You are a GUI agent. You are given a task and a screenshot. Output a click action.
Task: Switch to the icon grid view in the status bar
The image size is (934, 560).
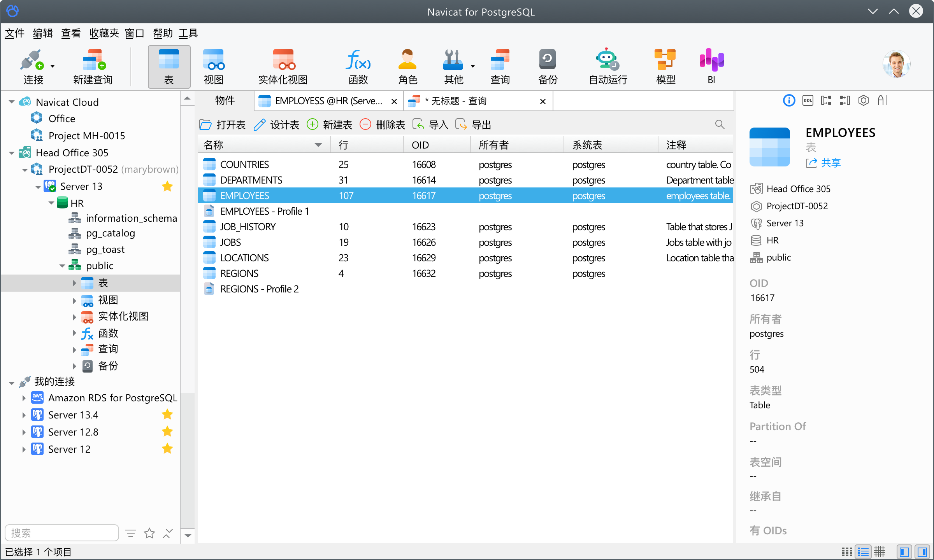847,552
